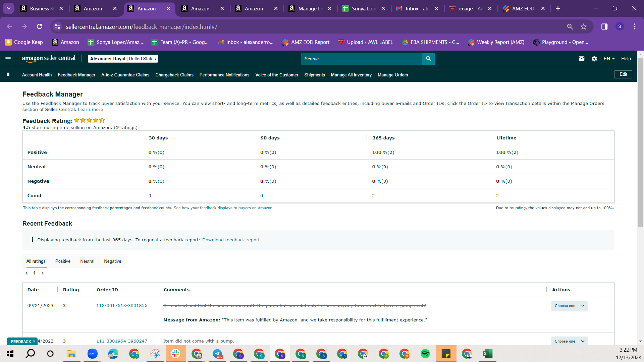Click the Download feedback report link

pos(231,240)
